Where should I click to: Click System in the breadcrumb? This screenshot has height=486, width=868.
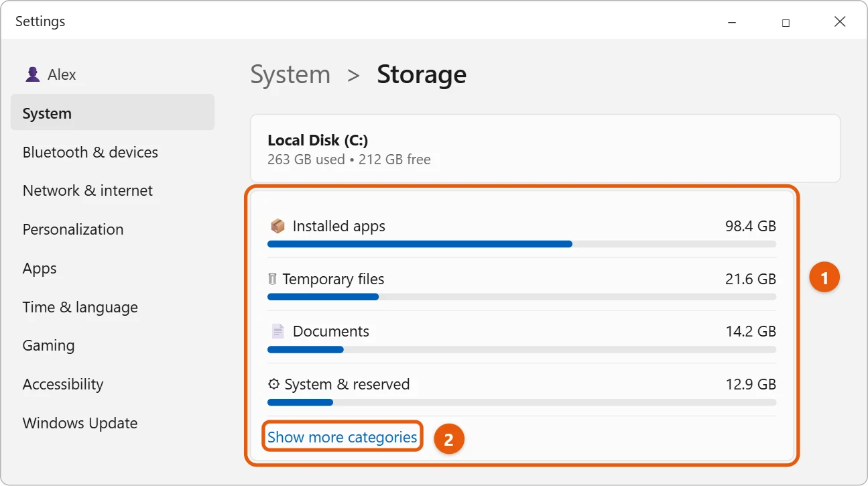coord(290,74)
